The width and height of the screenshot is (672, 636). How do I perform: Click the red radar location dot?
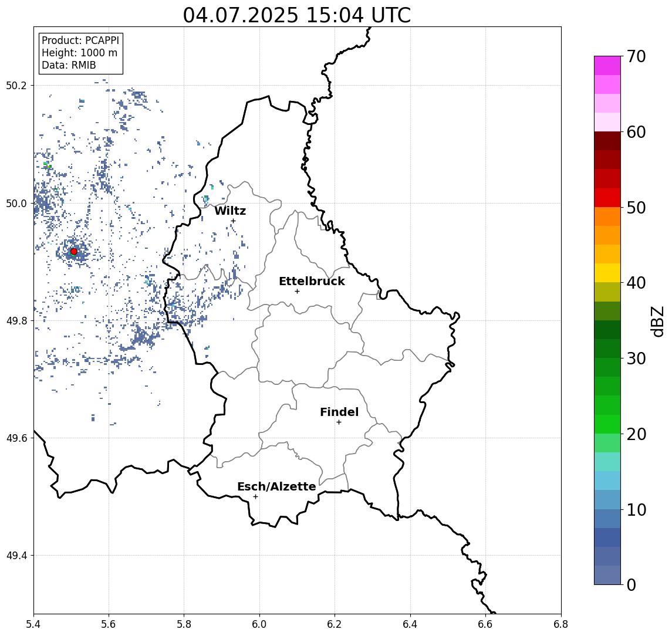74,252
